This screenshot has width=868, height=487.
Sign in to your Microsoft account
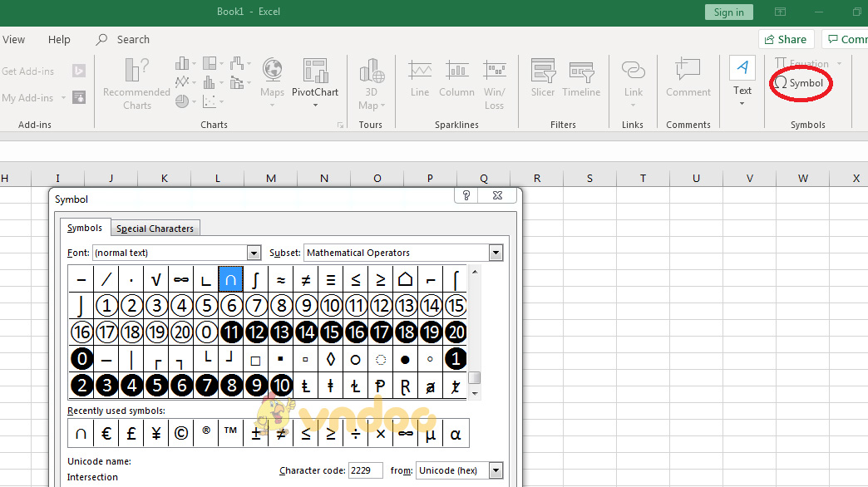click(728, 12)
